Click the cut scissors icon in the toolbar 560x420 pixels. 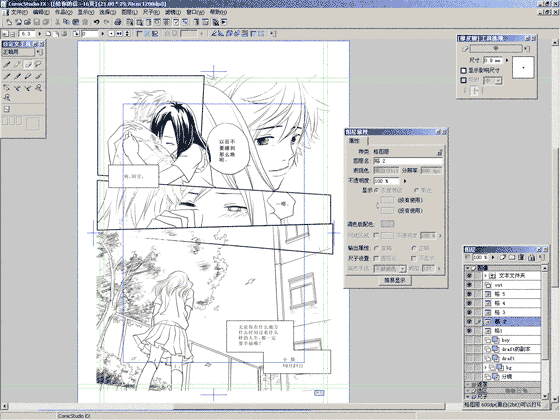pyautogui.click(x=57, y=22)
